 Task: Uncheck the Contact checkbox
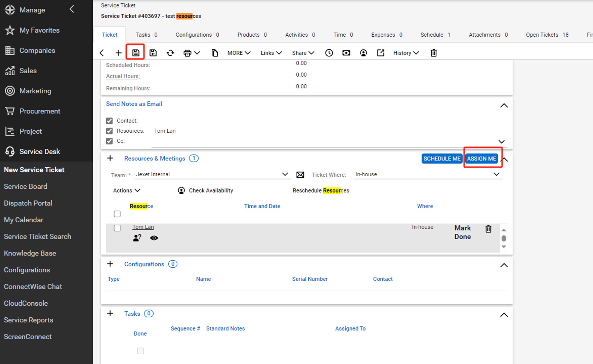(x=109, y=121)
